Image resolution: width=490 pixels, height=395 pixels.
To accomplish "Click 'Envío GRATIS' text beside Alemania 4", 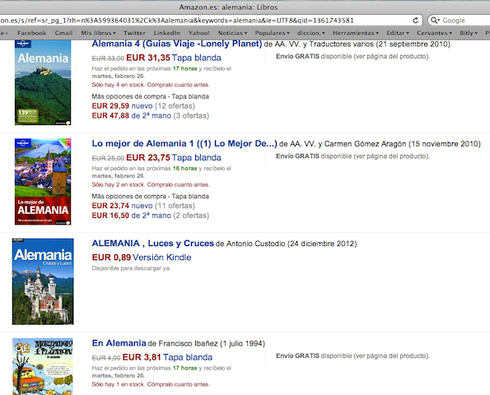I will [x=297, y=56].
